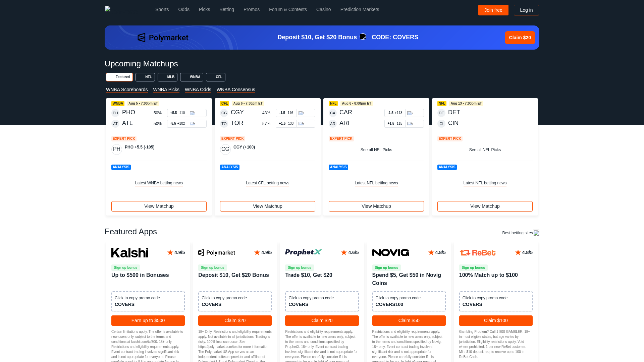644x362 pixels.
Task: Open the WNBA Consensus link
Action: pos(236,89)
